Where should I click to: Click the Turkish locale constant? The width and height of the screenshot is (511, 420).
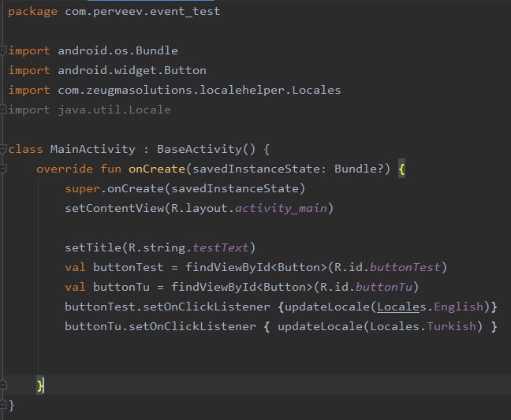[x=451, y=326]
